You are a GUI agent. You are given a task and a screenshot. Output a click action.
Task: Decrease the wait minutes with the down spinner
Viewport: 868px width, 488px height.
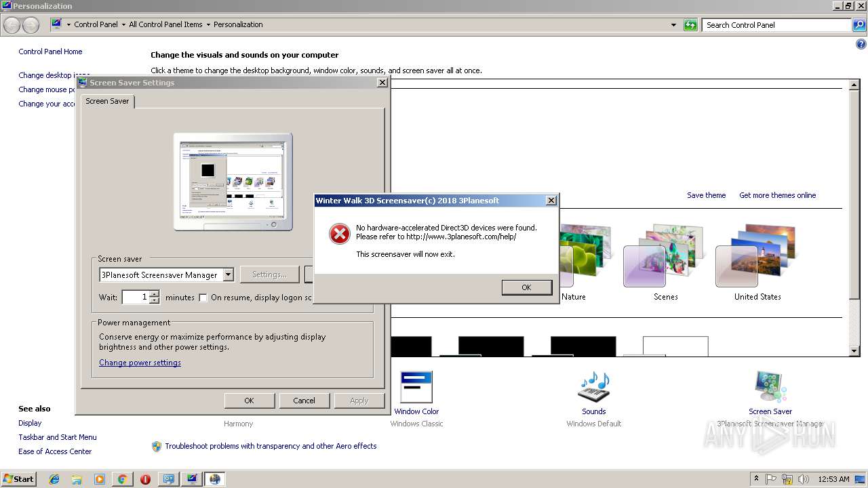[155, 300]
